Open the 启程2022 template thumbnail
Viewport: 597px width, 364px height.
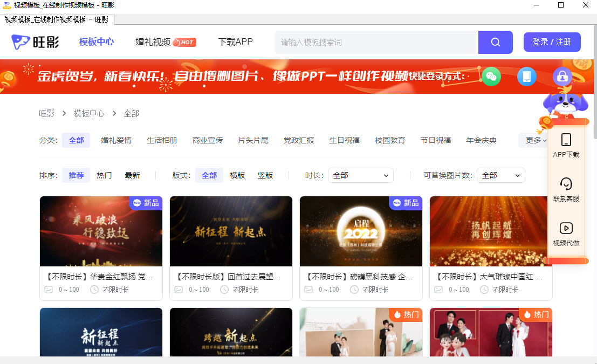pyautogui.click(x=361, y=231)
